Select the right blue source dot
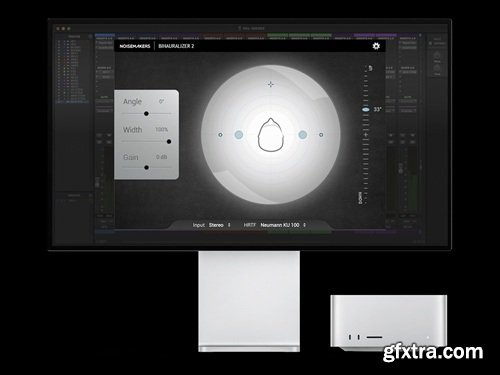 [x=303, y=135]
